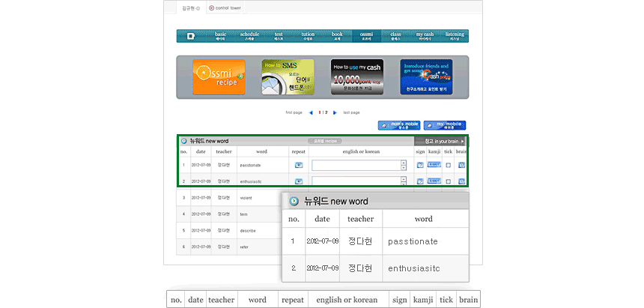
Task: Click the word term in row 4
Action: (x=244, y=214)
